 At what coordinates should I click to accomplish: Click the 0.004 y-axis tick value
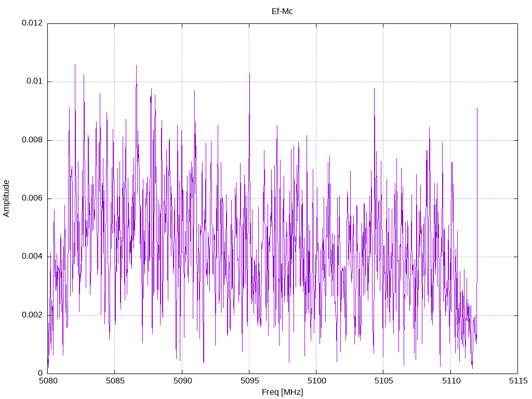32,257
